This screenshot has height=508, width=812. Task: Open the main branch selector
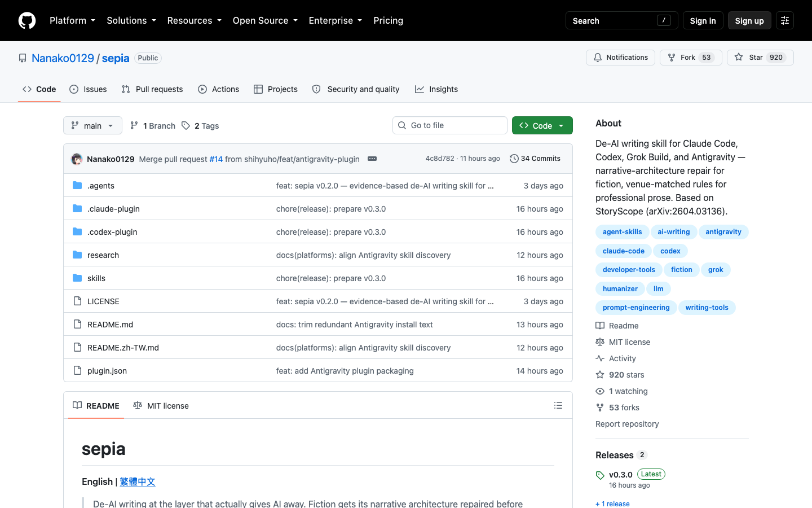click(x=92, y=125)
